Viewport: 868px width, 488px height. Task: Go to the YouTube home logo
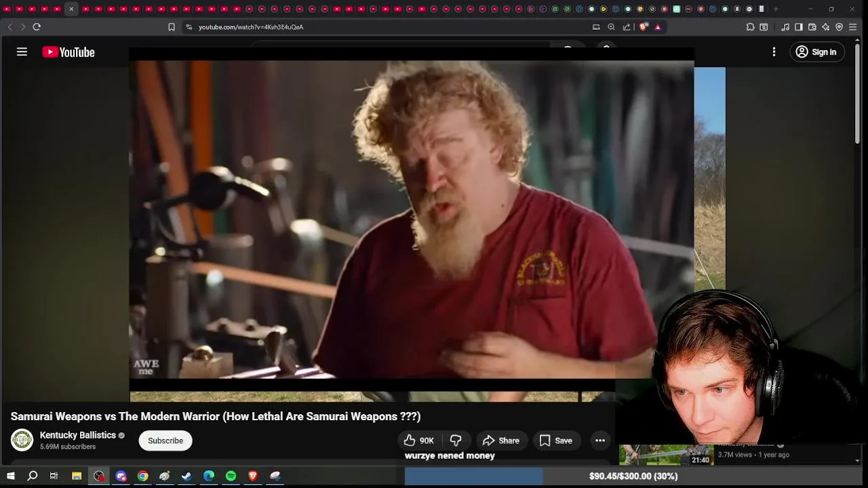point(68,52)
